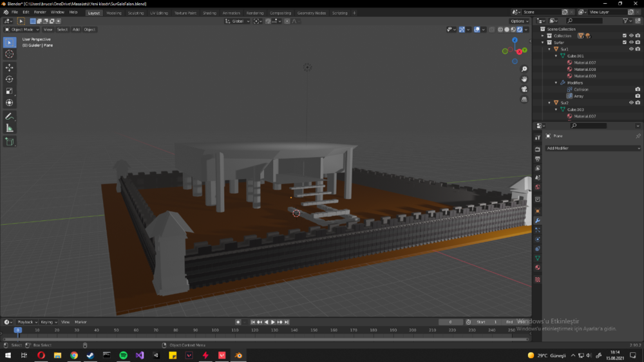Screen dimensions: 644x362
Task: Open the Add Modifier dropdown
Action: pyautogui.click(x=592, y=148)
